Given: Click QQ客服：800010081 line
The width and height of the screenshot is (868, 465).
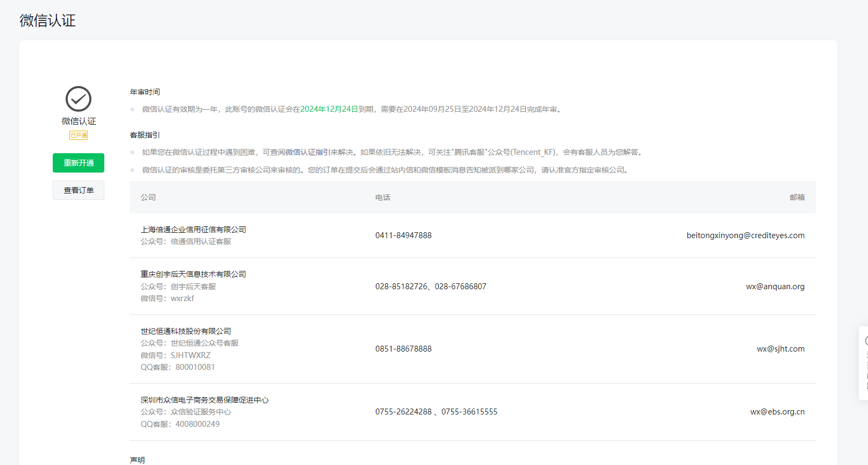Looking at the screenshot, I should tap(178, 367).
